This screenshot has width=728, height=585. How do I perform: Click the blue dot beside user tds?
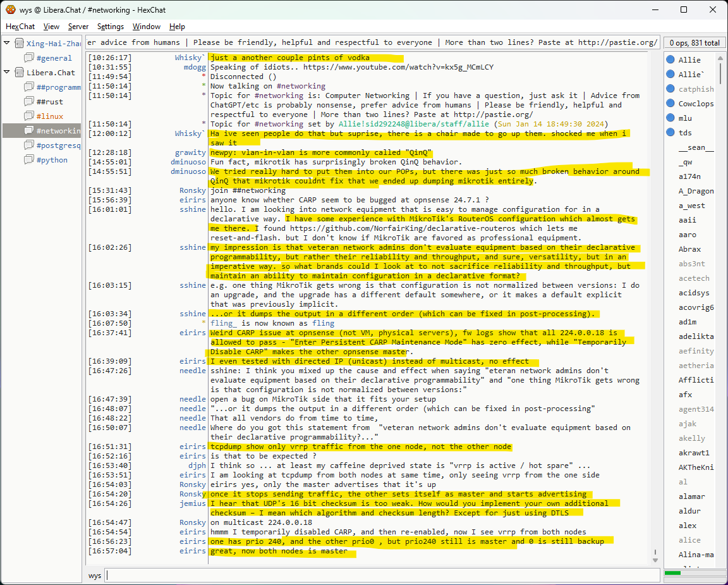670,133
